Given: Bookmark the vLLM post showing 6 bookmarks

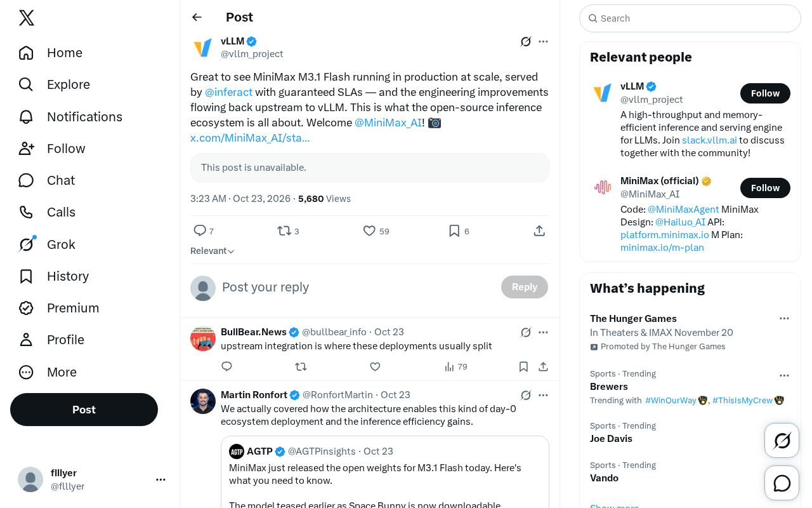Looking at the screenshot, I should [x=454, y=231].
